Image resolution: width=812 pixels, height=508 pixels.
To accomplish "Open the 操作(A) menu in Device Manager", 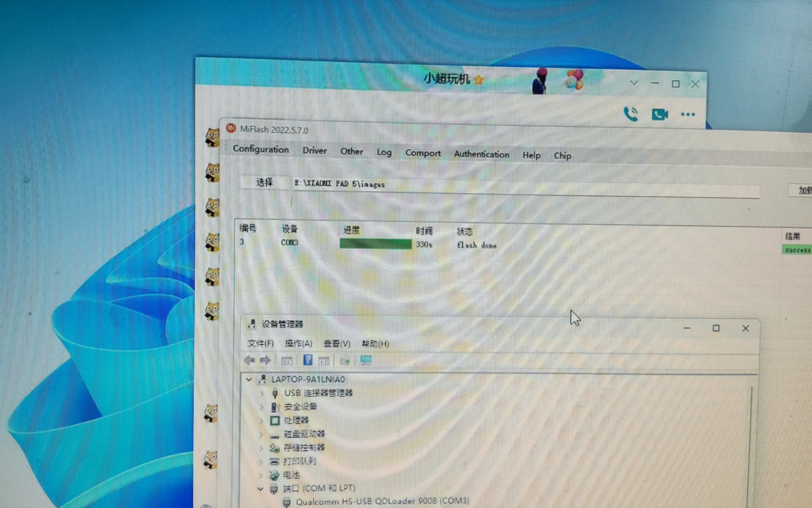I will pos(299,344).
